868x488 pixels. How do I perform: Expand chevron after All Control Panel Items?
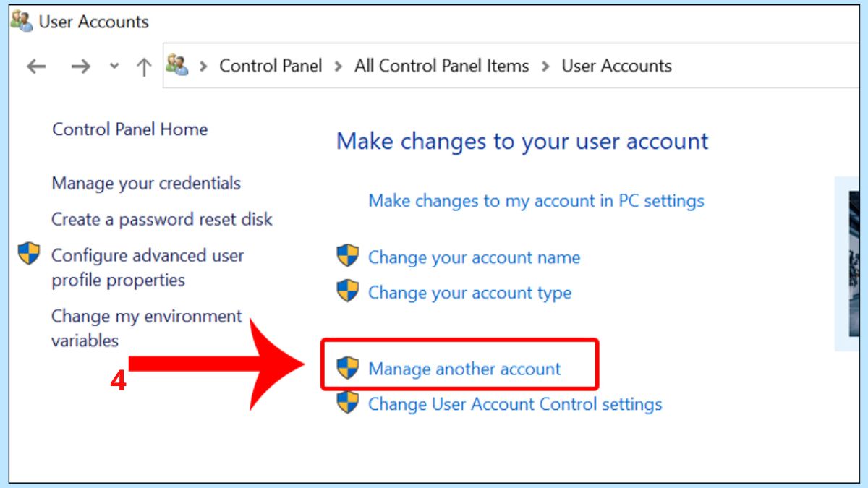(x=545, y=67)
